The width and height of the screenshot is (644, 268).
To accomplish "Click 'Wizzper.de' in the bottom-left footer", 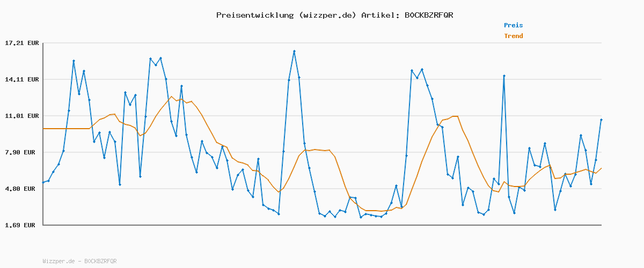I will (58, 261).
